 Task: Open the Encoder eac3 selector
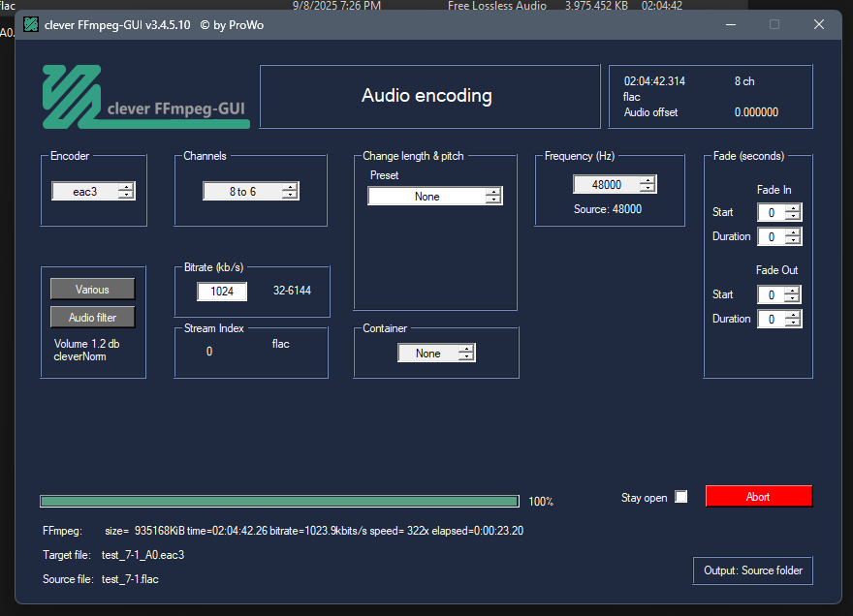(x=93, y=191)
